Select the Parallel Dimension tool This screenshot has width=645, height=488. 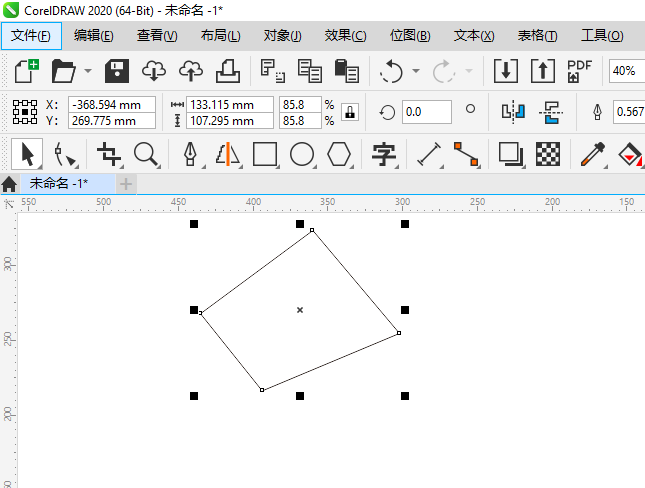(429, 154)
